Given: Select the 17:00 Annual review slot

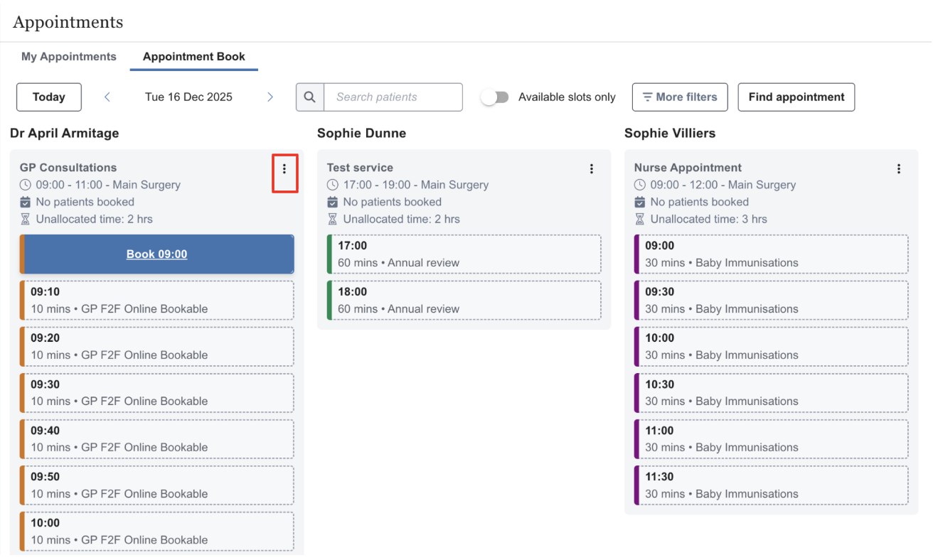Looking at the screenshot, I should point(464,254).
